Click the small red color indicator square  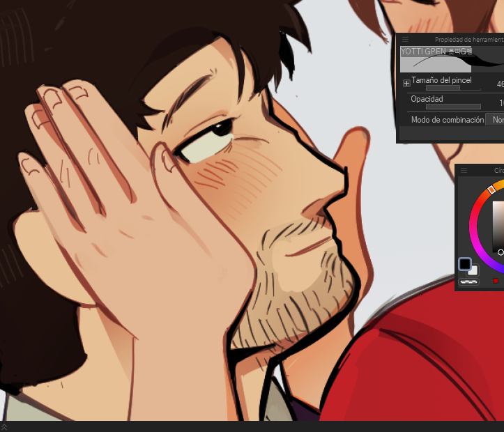(x=496, y=281)
